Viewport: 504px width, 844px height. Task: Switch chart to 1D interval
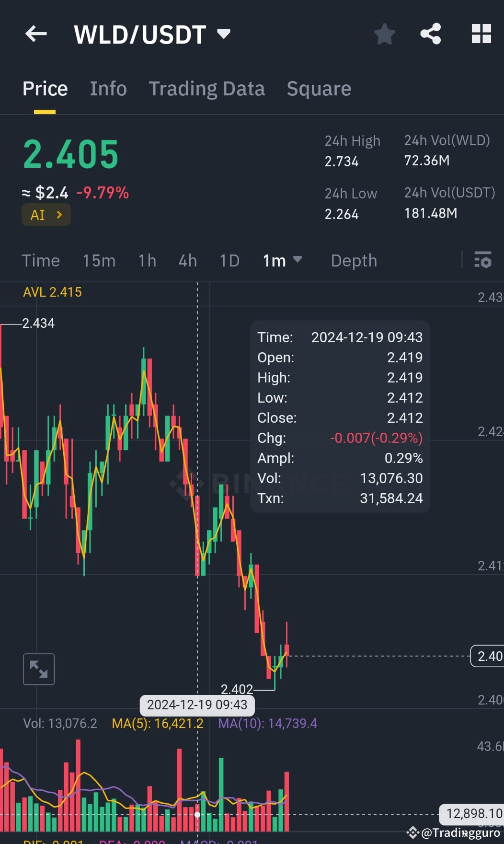pyautogui.click(x=229, y=261)
